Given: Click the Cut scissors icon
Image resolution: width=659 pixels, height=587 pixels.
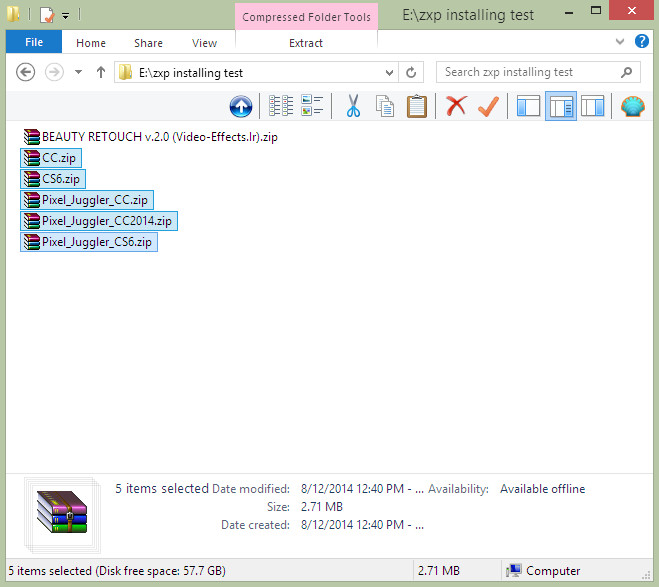Looking at the screenshot, I should coord(353,105).
